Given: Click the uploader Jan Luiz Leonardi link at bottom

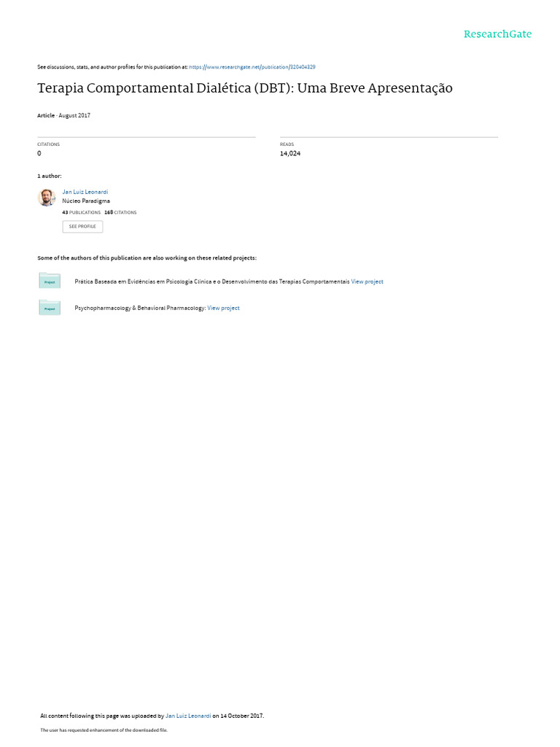Looking at the screenshot, I should (188, 716).
